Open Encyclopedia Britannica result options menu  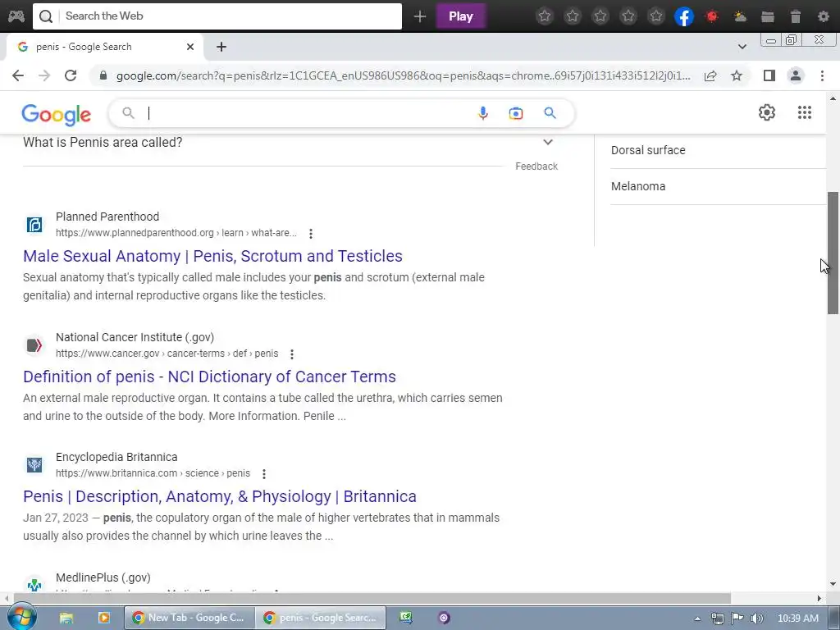click(x=263, y=474)
